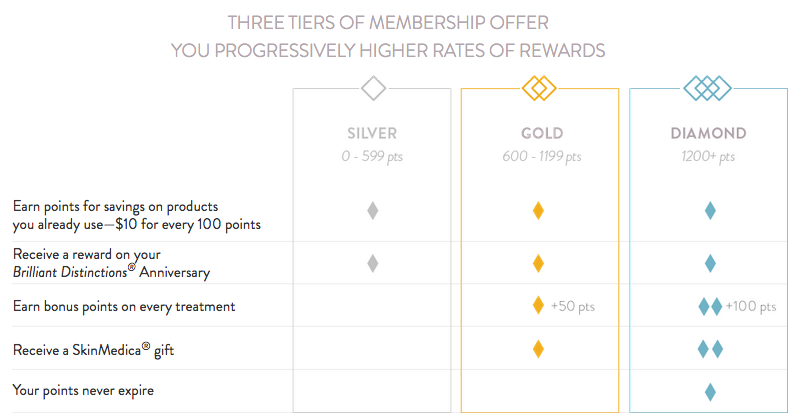Select the DIAMOND tier heading

pyautogui.click(x=709, y=133)
